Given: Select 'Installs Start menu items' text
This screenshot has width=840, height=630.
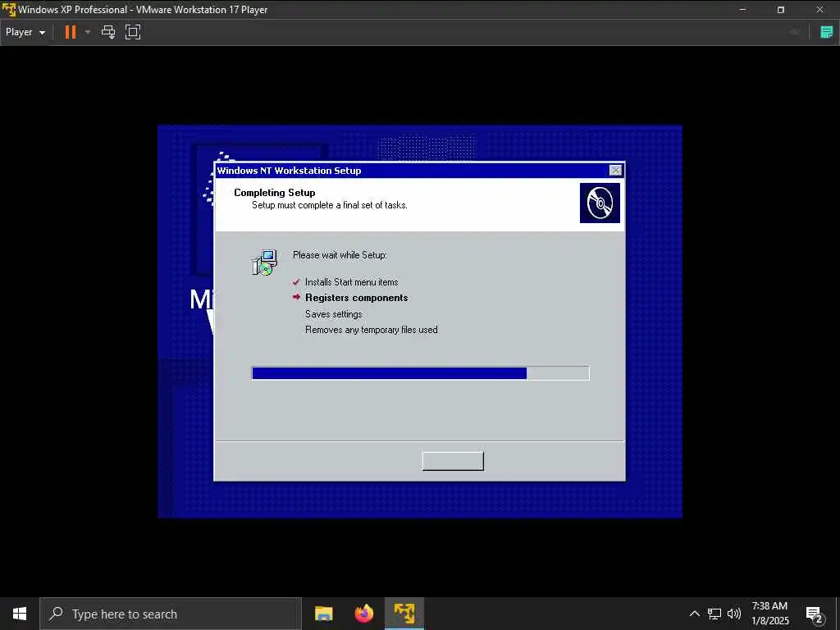Looking at the screenshot, I should click(x=351, y=282).
